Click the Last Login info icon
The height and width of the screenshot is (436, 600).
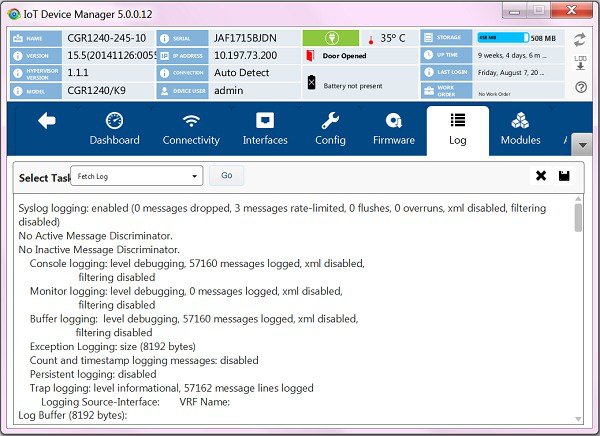[x=429, y=72]
